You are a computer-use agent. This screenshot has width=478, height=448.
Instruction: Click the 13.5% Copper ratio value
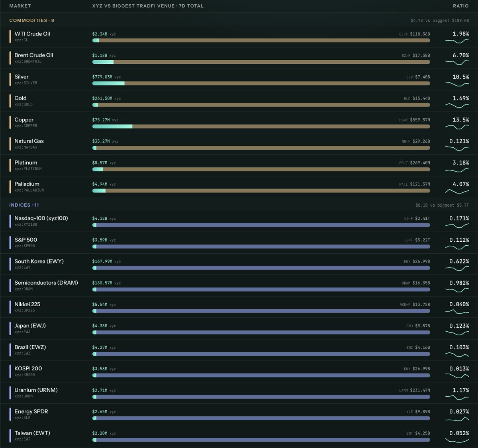[461, 120]
